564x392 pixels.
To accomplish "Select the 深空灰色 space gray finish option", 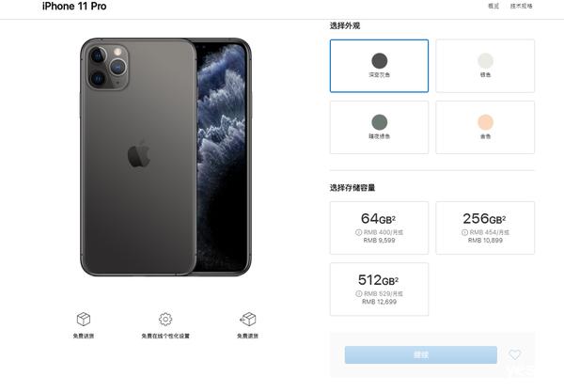I will pos(379,66).
